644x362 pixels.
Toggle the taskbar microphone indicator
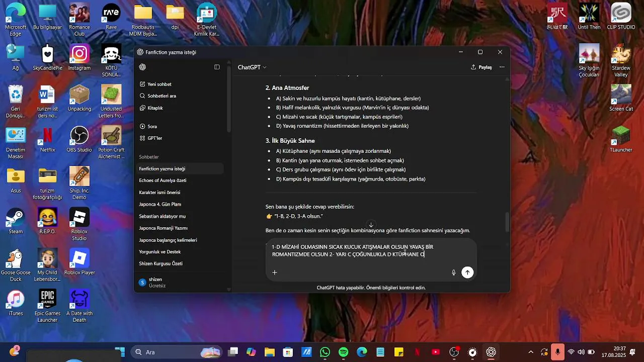[x=557, y=352]
